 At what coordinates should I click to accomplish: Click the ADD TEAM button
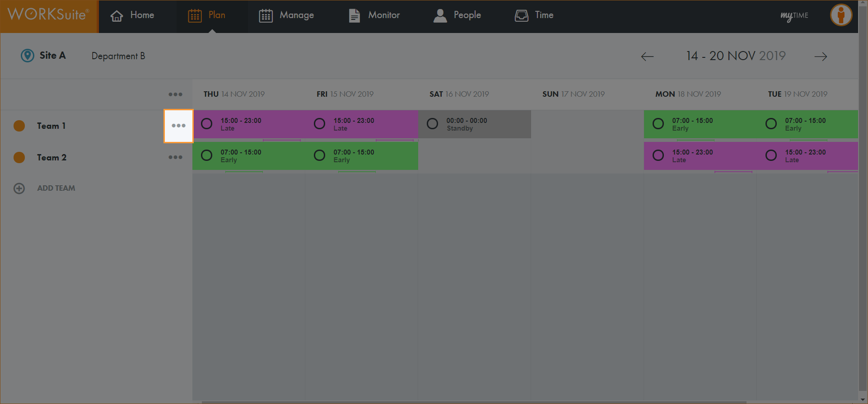56,188
